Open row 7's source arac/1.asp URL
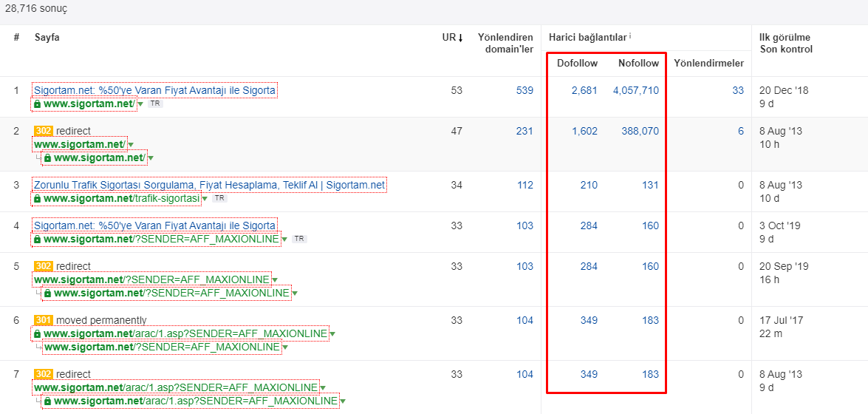The width and height of the screenshot is (868, 414). (x=176, y=387)
